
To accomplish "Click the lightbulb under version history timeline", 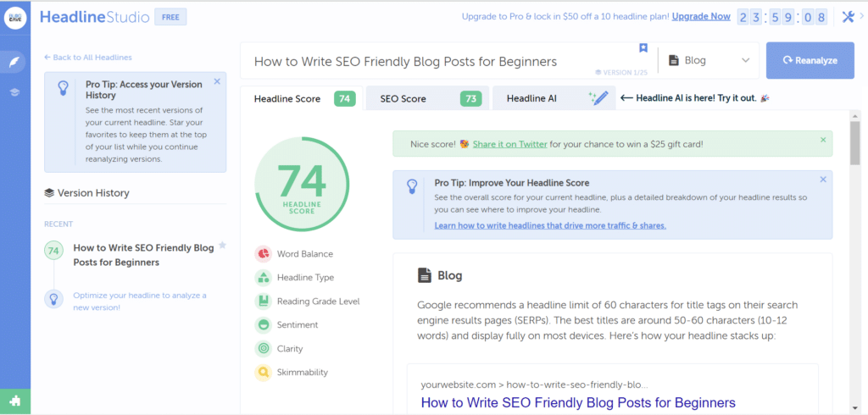I will (x=53, y=299).
